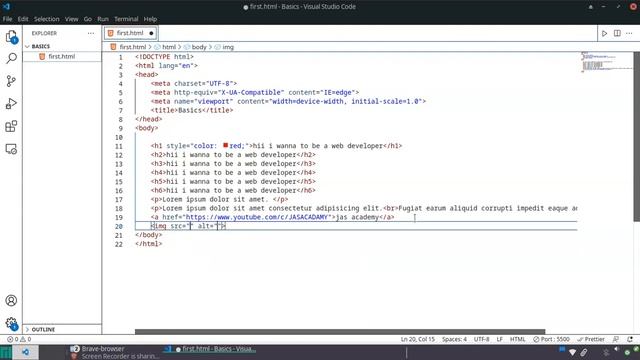Click the clipboard tray icon
640x360 pixels.
click(584, 352)
